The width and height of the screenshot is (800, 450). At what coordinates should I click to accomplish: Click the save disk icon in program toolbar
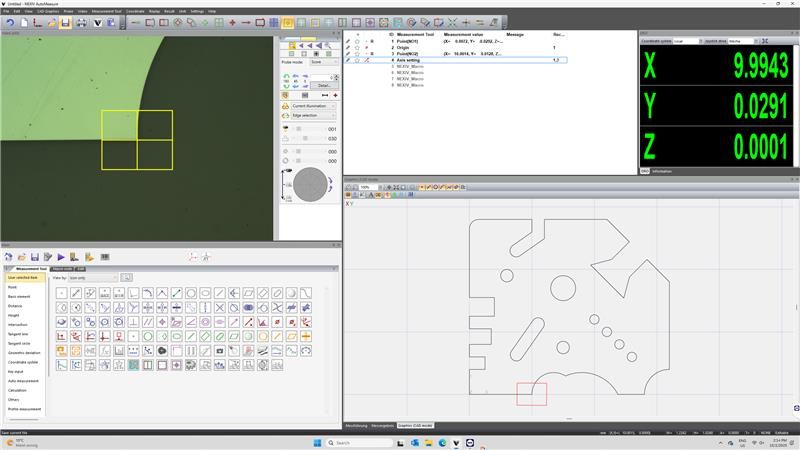pyautogui.click(x=35, y=257)
